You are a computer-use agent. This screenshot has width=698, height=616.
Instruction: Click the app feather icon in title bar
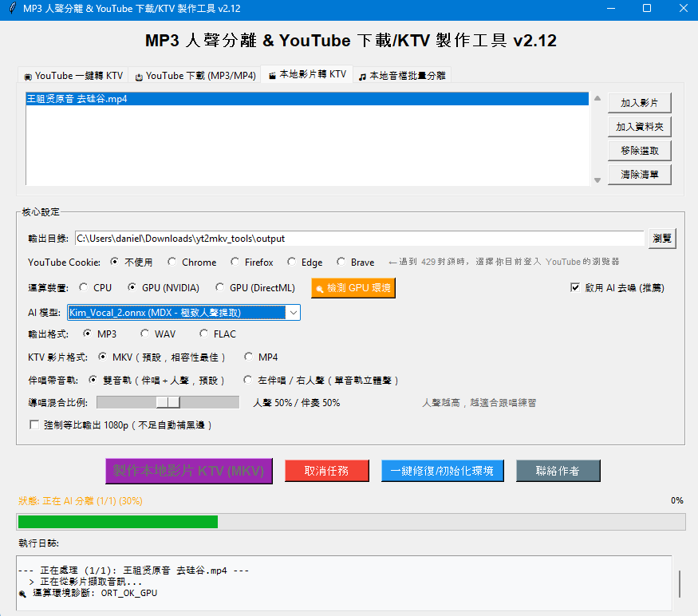12,9
